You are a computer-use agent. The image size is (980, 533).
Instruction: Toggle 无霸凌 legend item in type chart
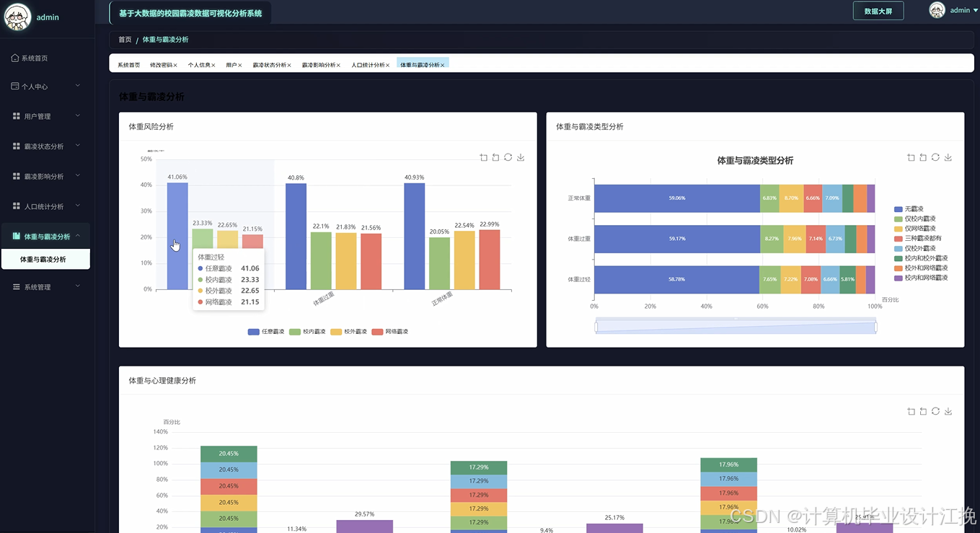click(909, 208)
